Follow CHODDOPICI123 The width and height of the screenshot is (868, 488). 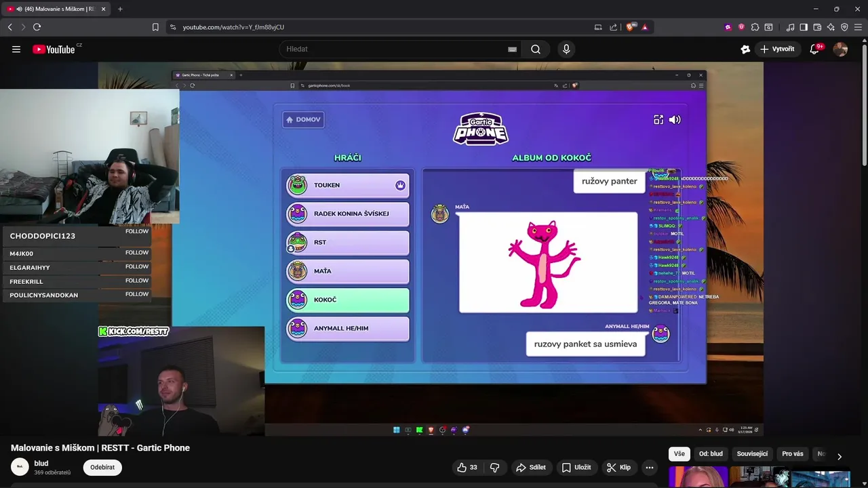point(136,231)
